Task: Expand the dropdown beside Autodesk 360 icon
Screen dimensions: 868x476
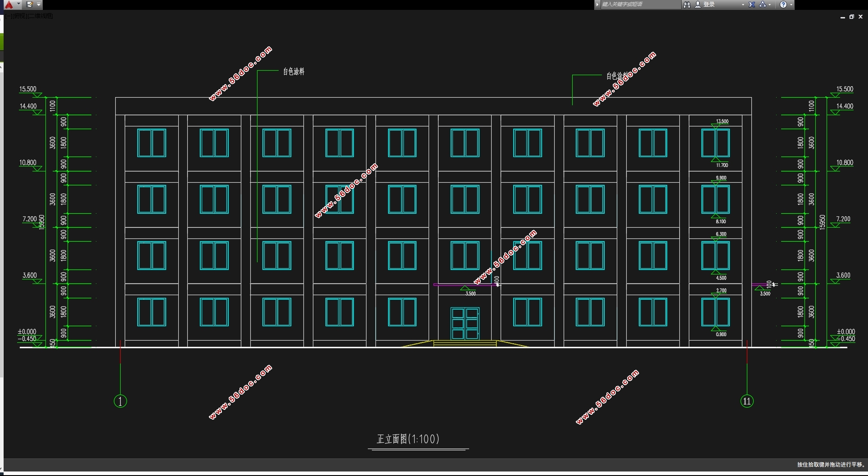Action: pyautogui.click(x=770, y=4)
